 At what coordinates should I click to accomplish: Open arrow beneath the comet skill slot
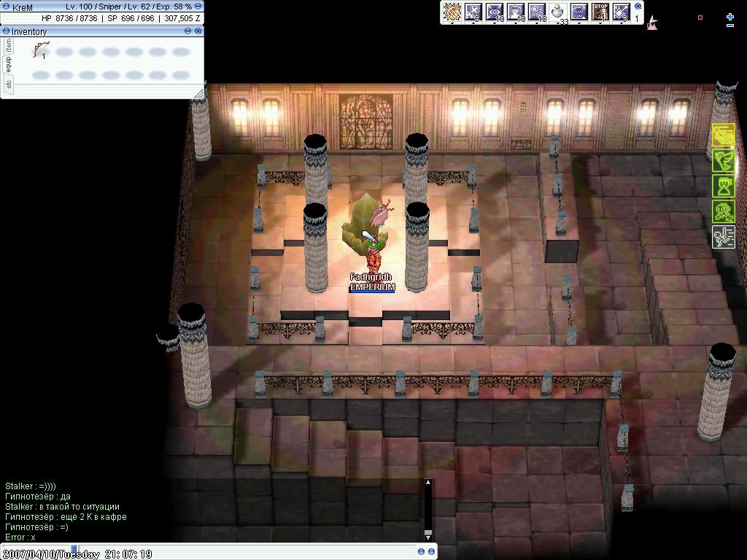(536, 23)
